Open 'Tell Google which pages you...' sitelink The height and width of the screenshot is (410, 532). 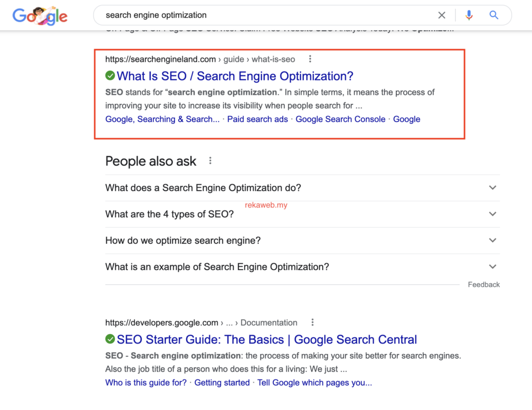pos(314,382)
